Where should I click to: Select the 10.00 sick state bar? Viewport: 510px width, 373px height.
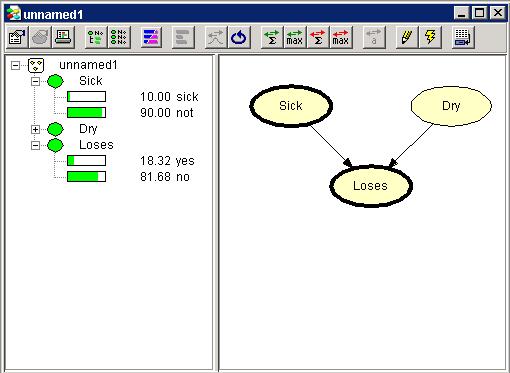tap(86, 97)
